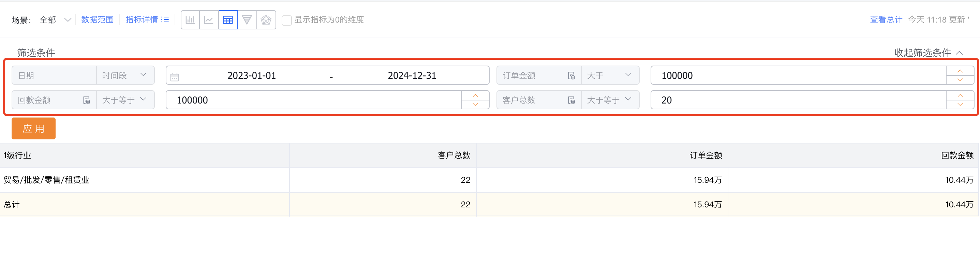Select the table view icon
Viewport: 980px width, 261px height.
227,19
